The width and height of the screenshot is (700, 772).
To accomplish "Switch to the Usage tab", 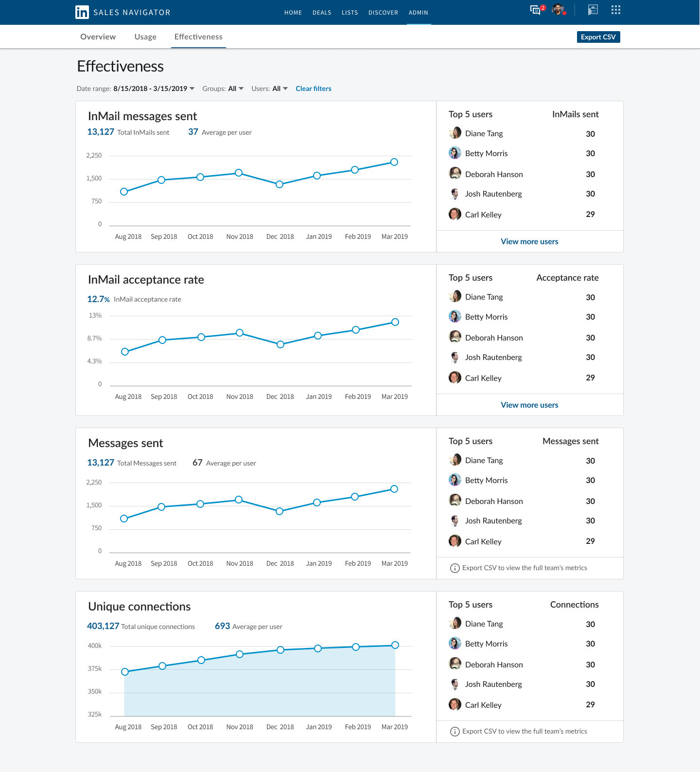I will (145, 36).
